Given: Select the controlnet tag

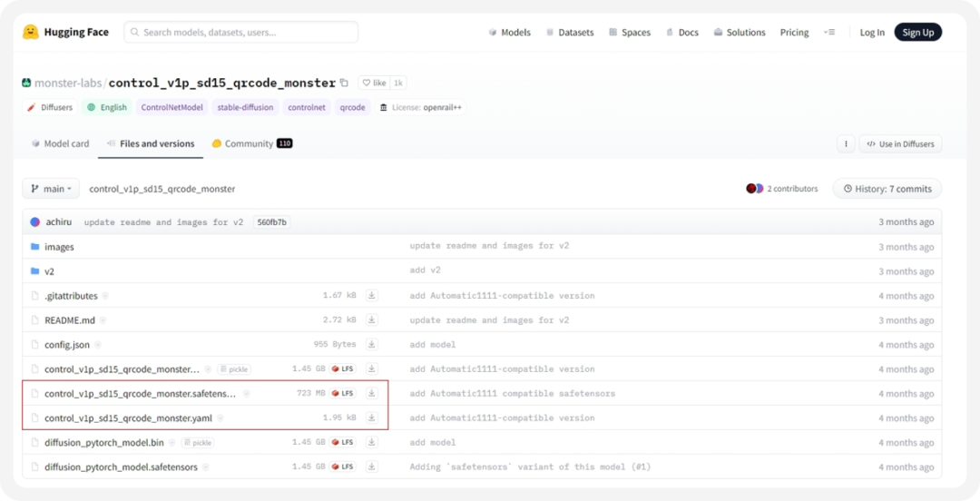Looking at the screenshot, I should (x=307, y=108).
